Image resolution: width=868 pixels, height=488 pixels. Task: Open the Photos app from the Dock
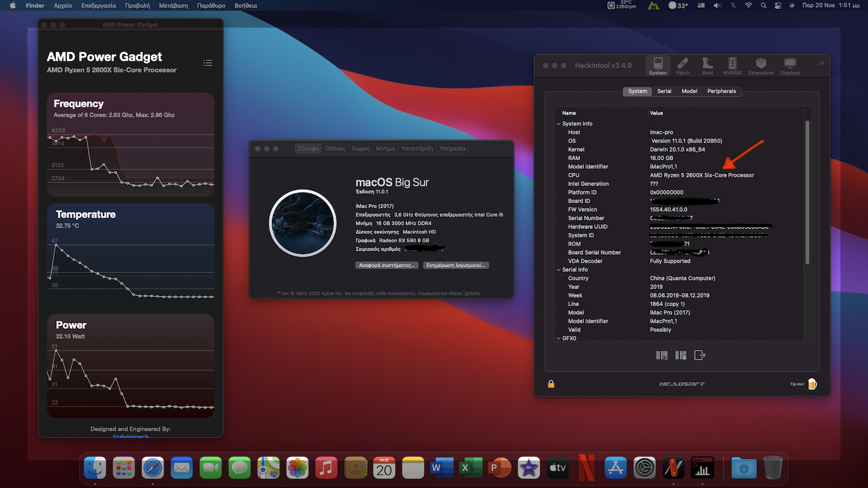tap(297, 467)
